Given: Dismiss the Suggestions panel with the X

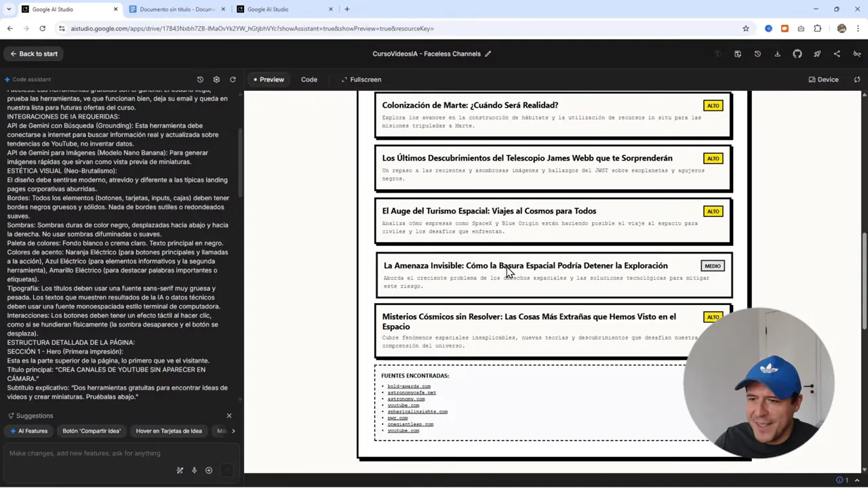Looking at the screenshot, I should pyautogui.click(x=229, y=415).
